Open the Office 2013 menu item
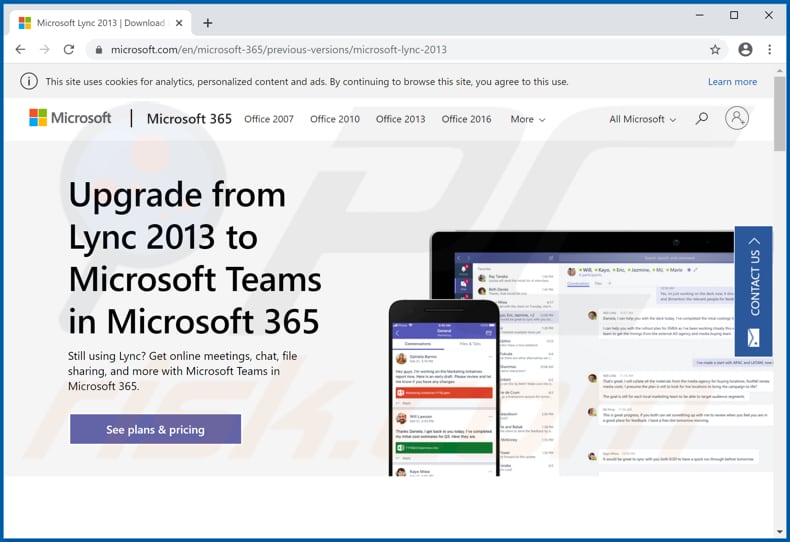The width and height of the screenshot is (790, 542). 401,119
